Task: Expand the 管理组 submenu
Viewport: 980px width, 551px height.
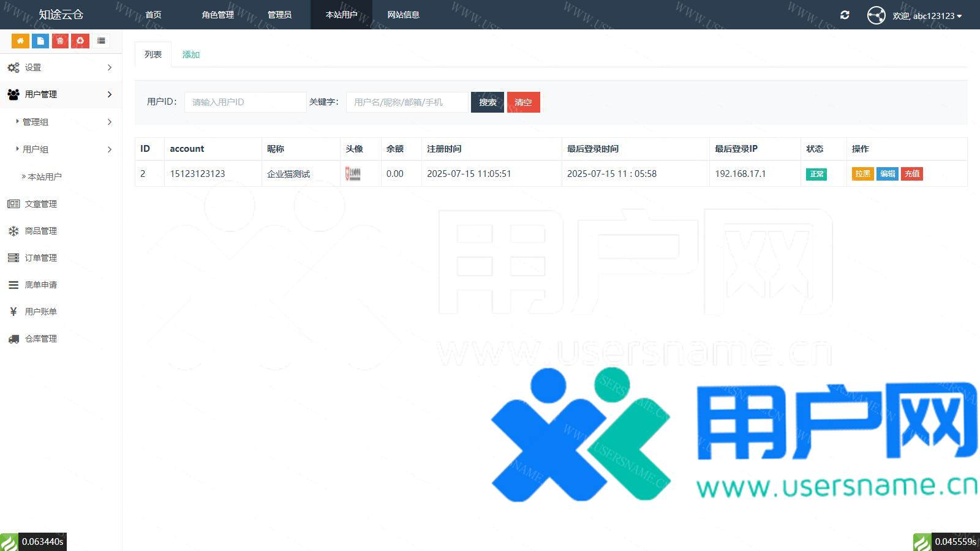Action: tap(61, 122)
